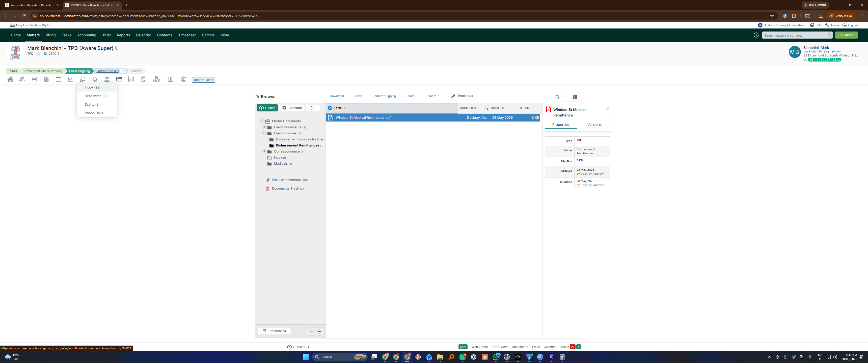Click the matter chat bubbles icon
Screen dimensions: 868x363
point(83,79)
